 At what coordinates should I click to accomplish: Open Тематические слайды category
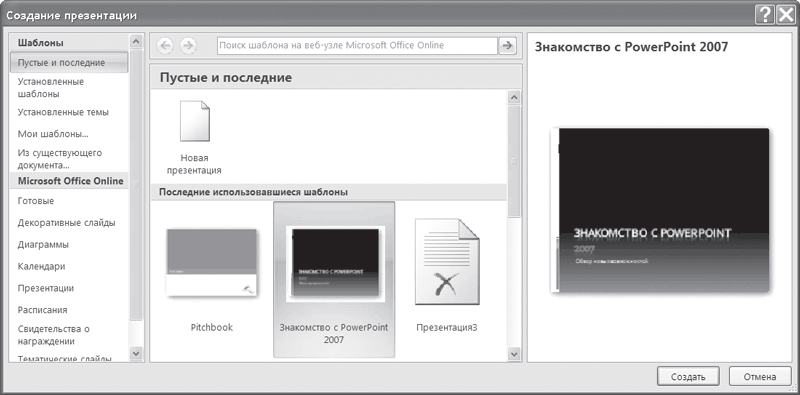tap(64, 359)
